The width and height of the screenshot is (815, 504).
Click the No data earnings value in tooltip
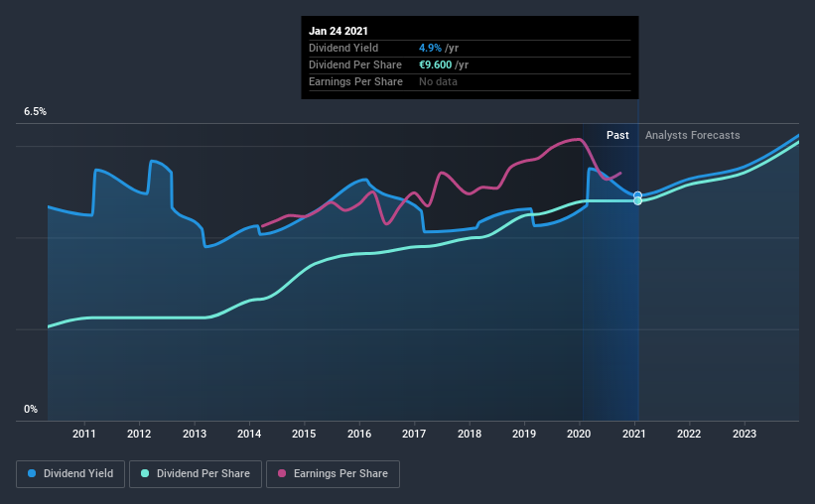(438, 81)
